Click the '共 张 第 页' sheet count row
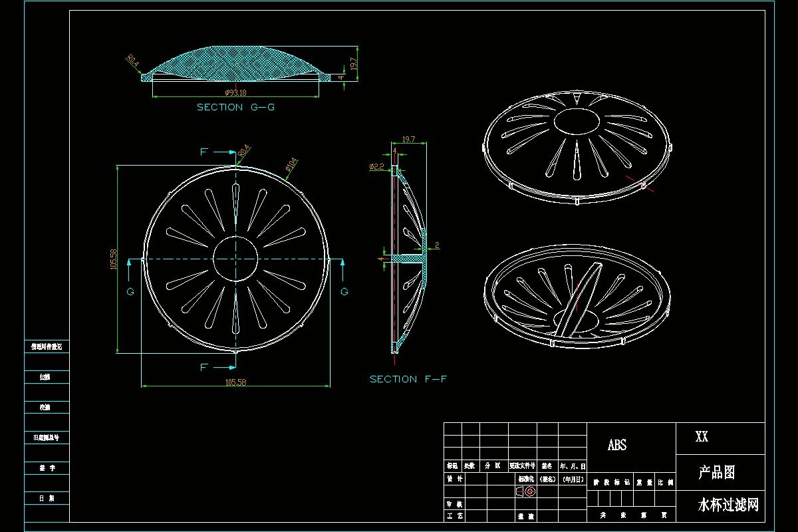 (x=632, y=515)
